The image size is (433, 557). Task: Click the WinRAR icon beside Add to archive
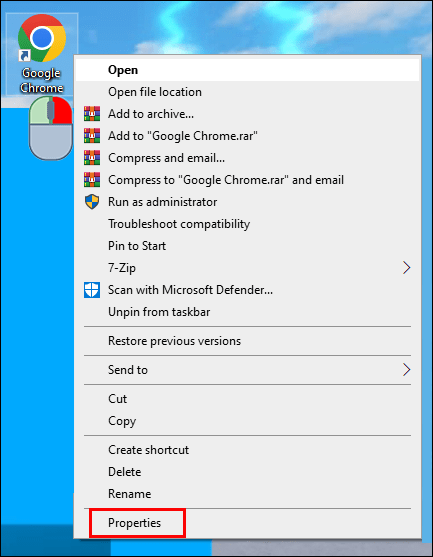pos(92,114)
